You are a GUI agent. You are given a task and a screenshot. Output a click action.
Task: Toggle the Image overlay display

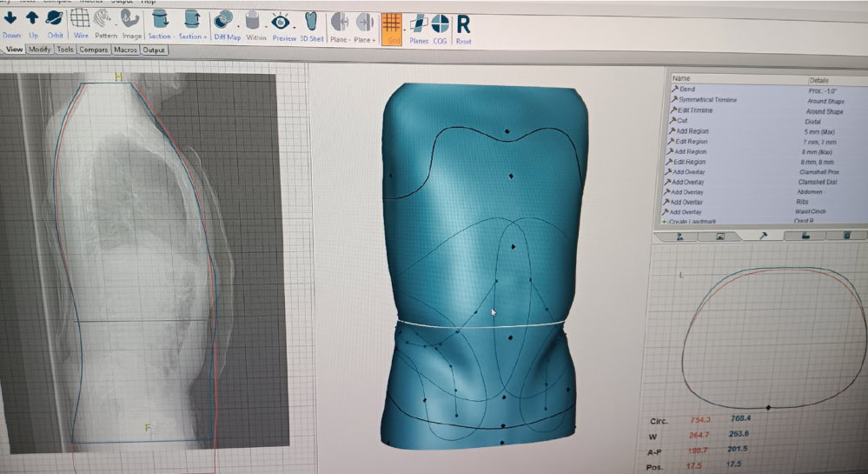click(x=132, y=21)
